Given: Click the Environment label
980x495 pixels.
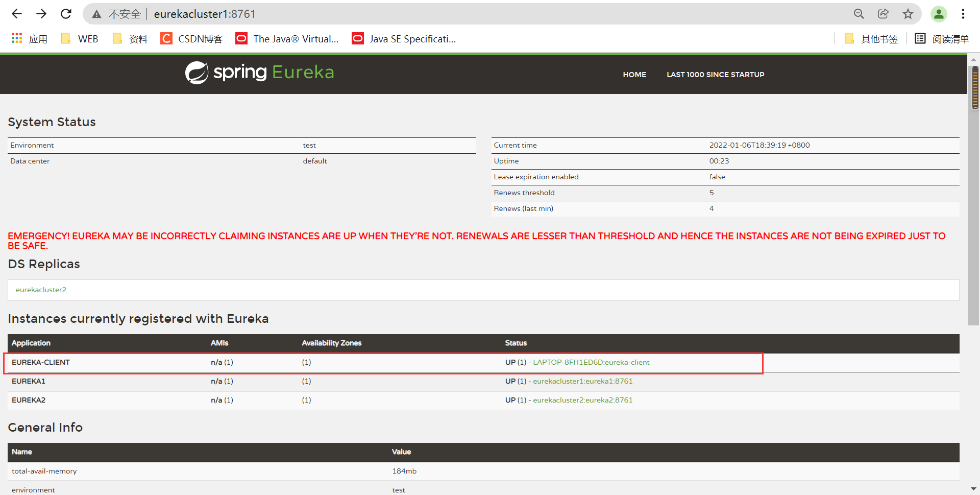Looking at the screenshot, I should 32,145.
